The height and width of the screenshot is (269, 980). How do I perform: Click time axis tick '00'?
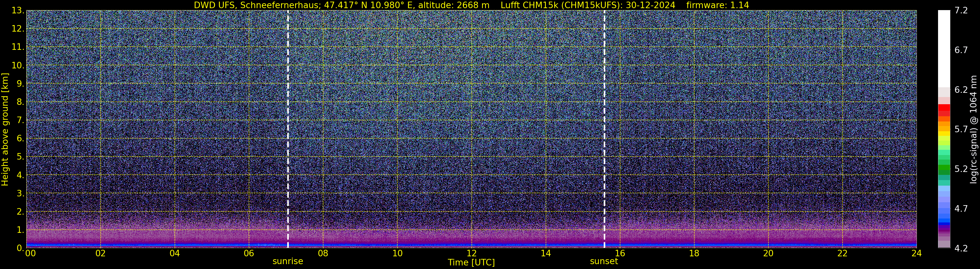pyautogui.click(x=31, y=253)
